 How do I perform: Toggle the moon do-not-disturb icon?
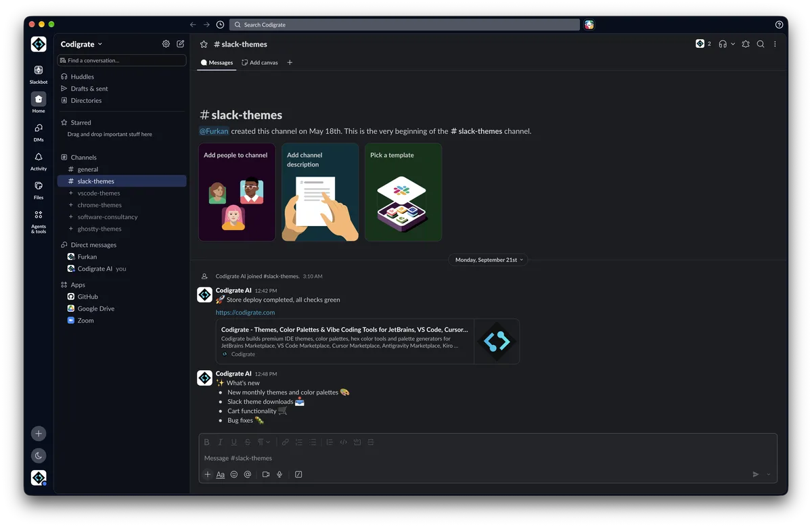(x=39, y=456)
